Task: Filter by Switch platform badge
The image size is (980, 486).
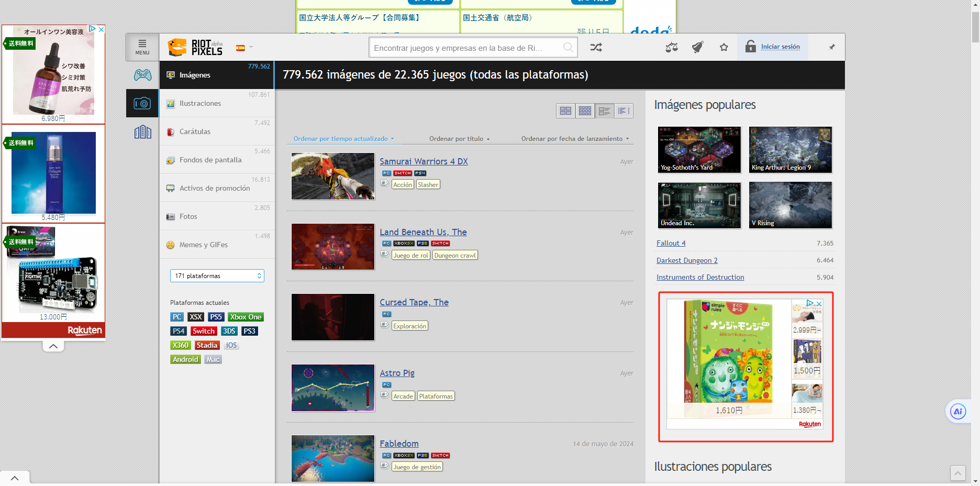Action: (203, 331)
